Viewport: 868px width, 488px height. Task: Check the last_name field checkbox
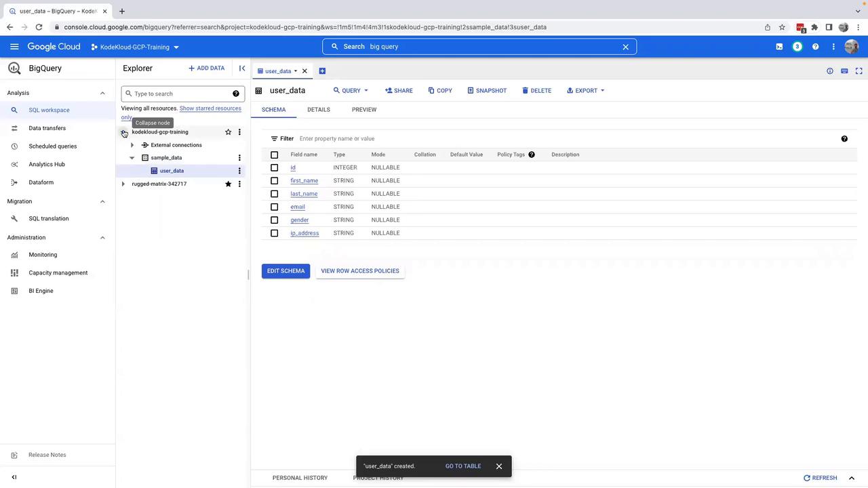274,194
